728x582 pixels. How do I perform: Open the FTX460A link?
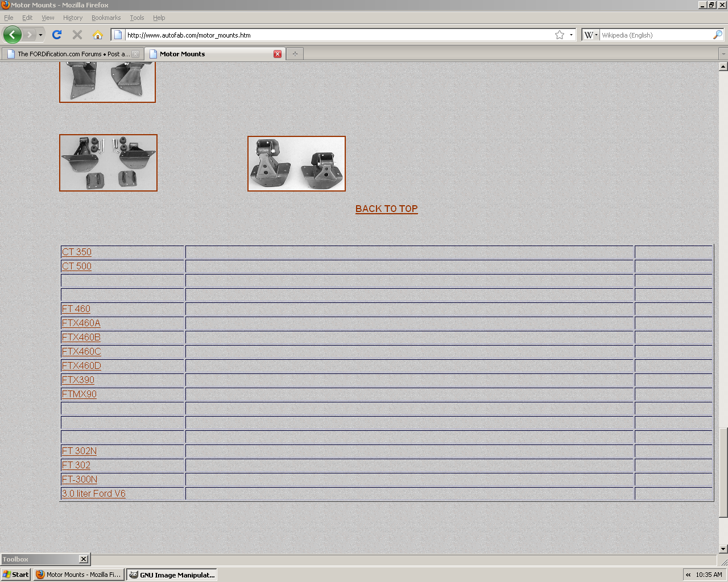click(81, 323)
